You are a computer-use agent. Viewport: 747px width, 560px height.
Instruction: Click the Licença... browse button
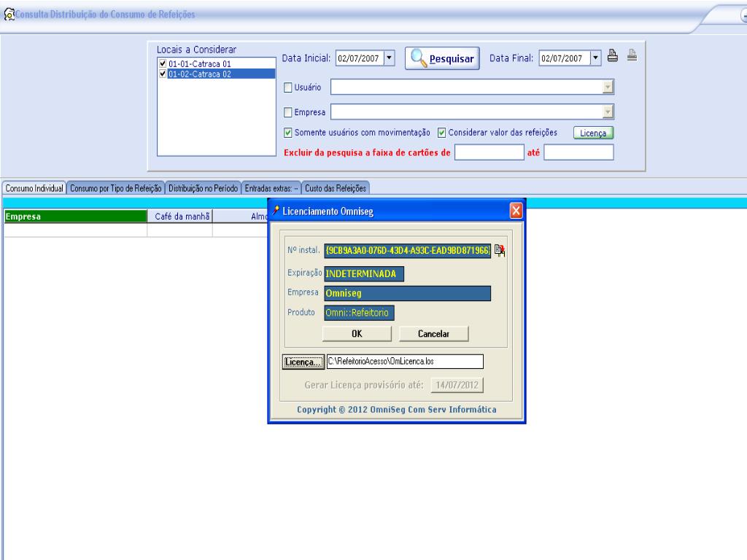click(303, 362)
